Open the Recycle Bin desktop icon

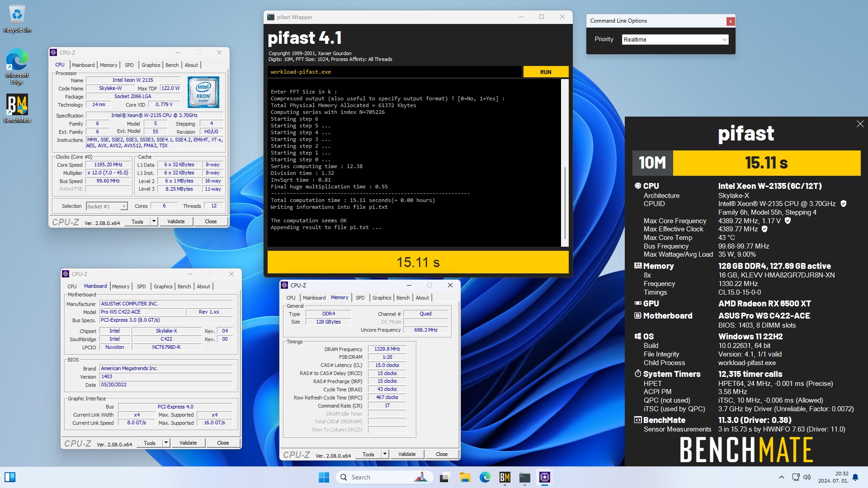(17, 19)
